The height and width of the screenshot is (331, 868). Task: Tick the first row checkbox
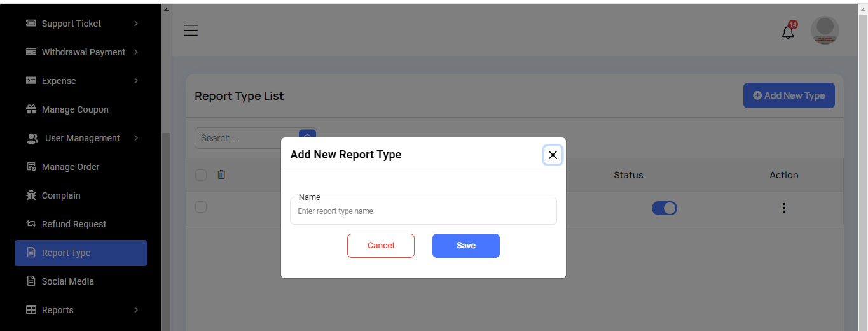click(201, 207)
